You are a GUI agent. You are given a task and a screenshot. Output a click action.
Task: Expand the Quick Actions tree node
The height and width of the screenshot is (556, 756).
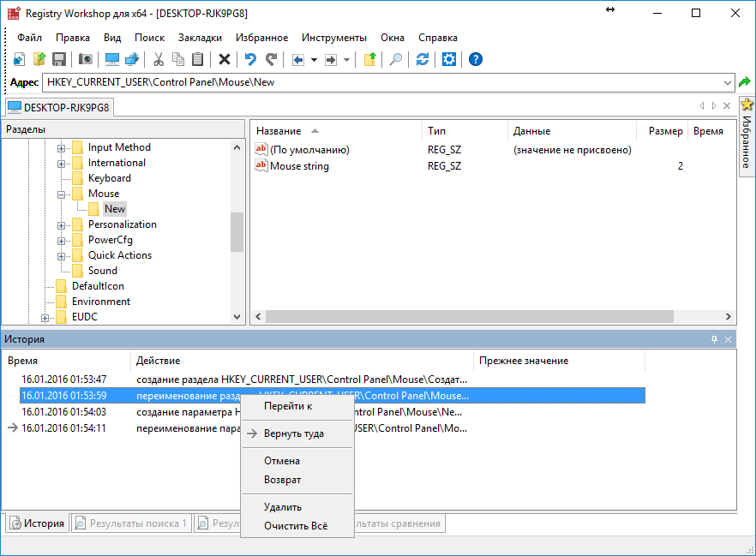click(x=61, y=256)
